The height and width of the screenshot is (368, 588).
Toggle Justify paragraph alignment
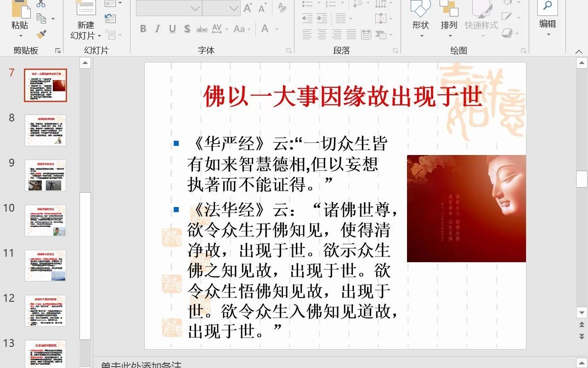click(351, 34)
